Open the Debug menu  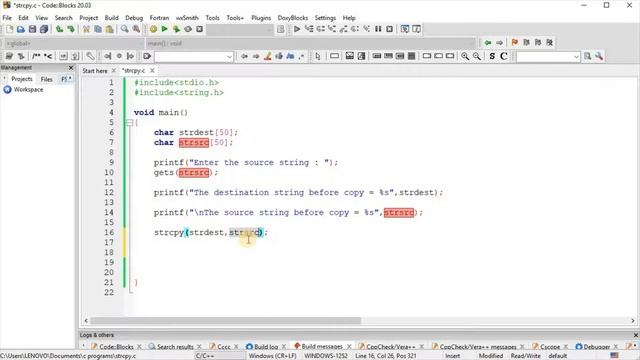134,18
